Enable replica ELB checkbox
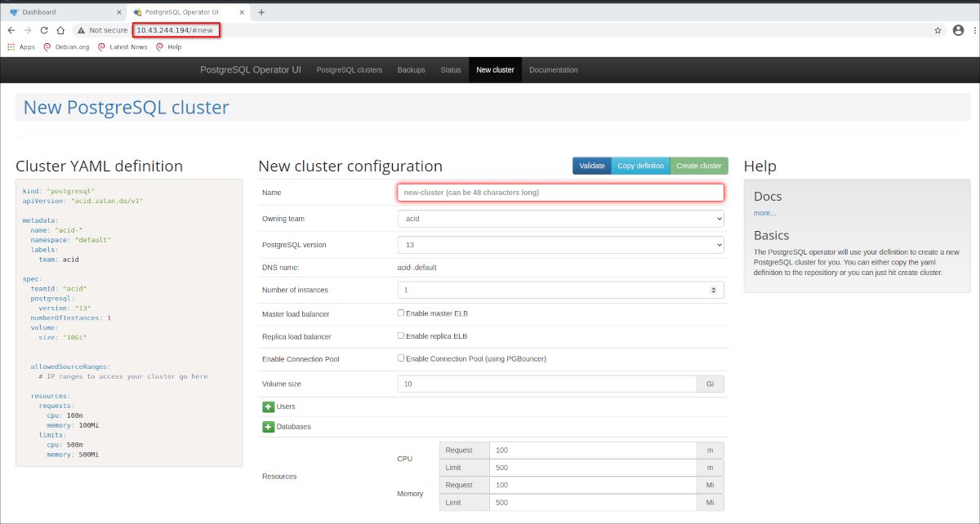The image size is (980, 524). [401, 335]
